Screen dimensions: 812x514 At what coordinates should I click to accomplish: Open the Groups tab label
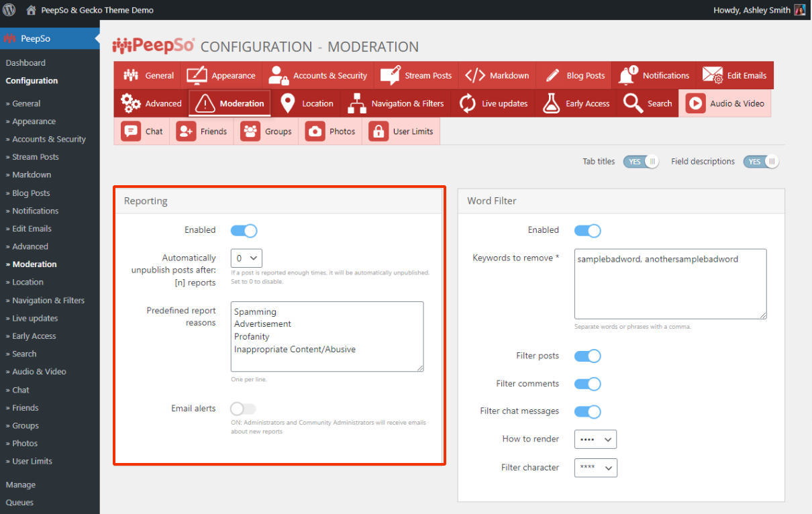click(x=278, y=132)
